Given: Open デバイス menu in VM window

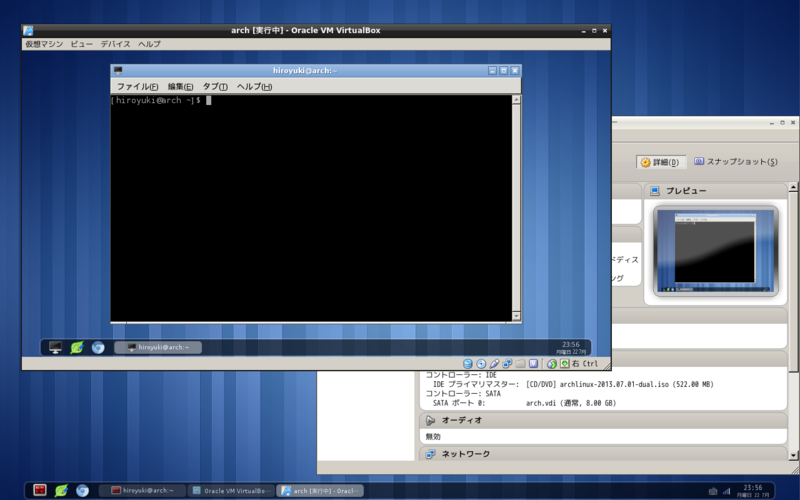Looking at the screenshot, I should coord(115,44).
